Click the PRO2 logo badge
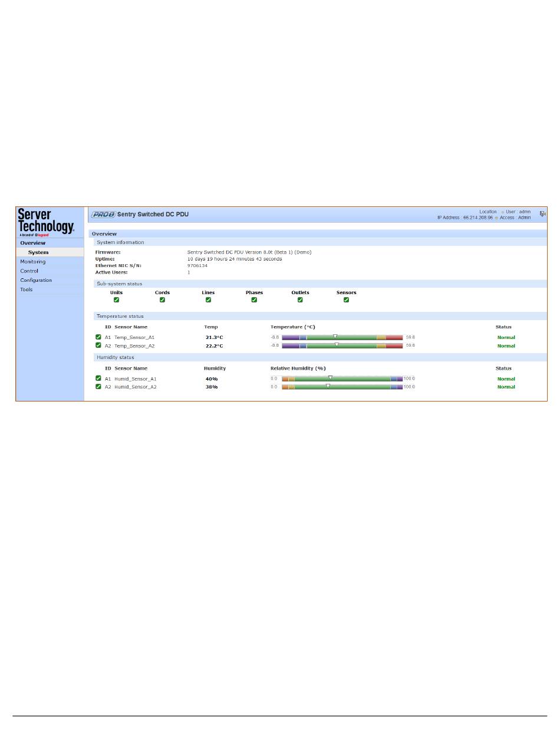 coord(103,215)
